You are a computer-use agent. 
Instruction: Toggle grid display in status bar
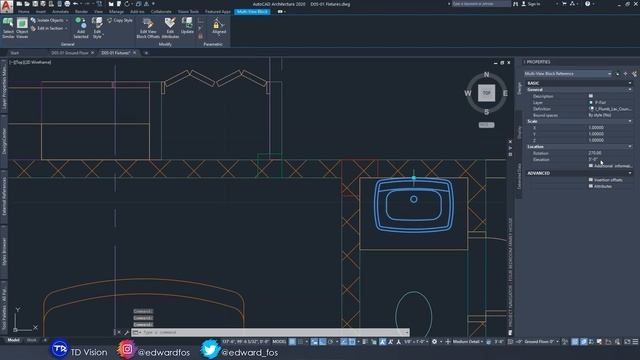[292, 342]
